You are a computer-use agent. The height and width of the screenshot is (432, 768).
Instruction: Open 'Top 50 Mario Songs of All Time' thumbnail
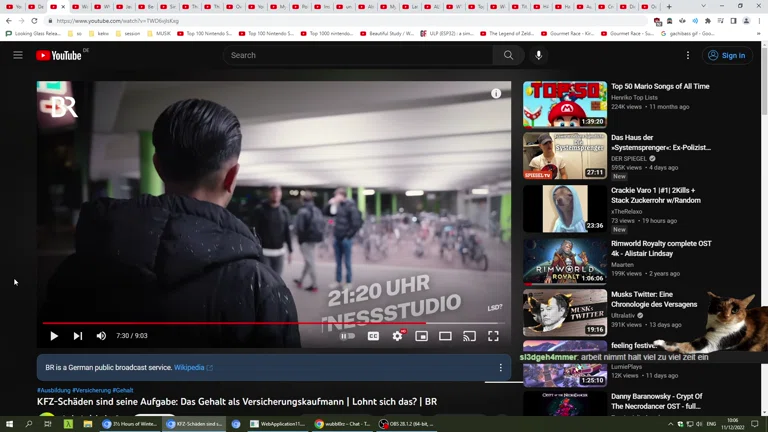pyautogui.click(x=564, y=104)
